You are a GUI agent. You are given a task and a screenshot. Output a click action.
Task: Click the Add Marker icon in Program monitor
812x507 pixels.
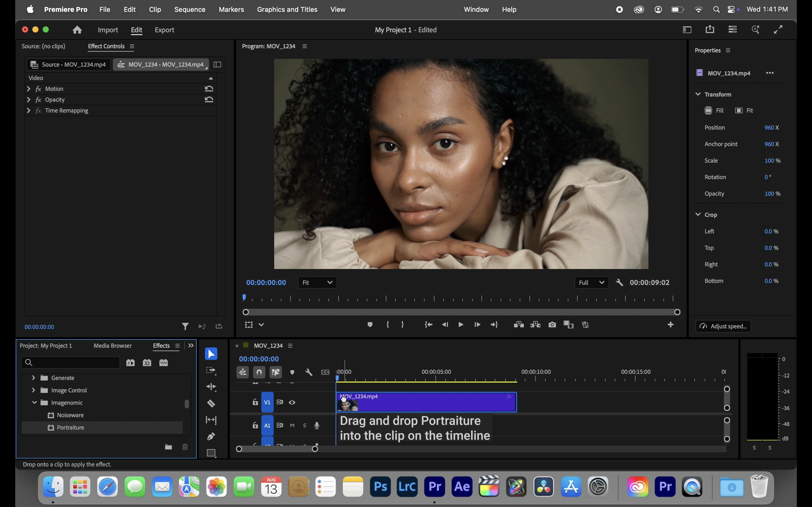tap(370, 324)
